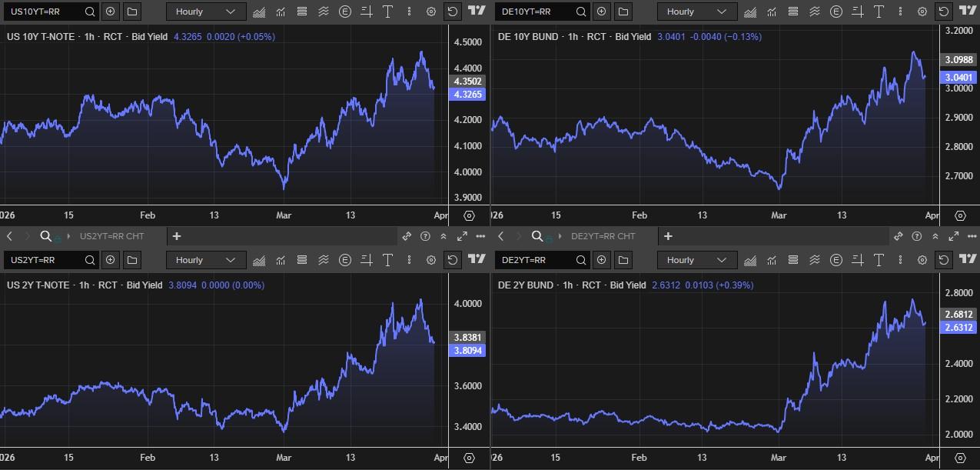
Task: Open folder icon next to DE10YT=RR
Action: (x=623, y=12)
